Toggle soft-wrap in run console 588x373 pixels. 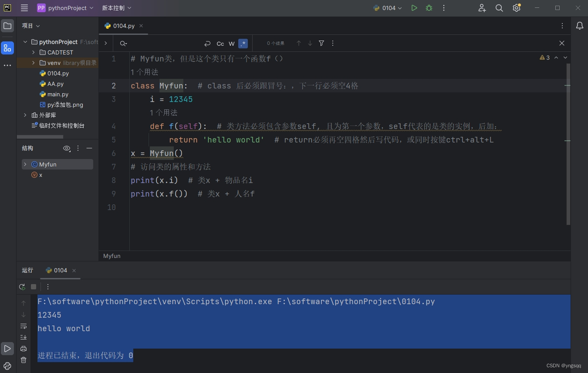click(24, 326)
